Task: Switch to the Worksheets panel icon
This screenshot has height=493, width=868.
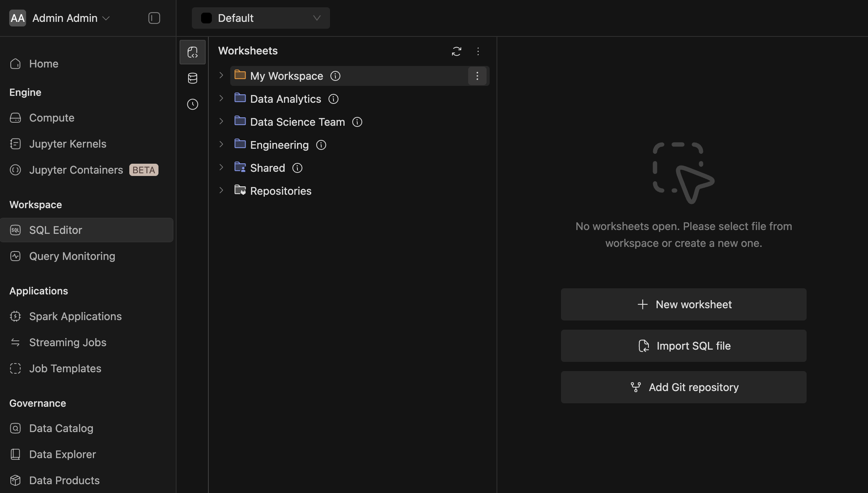Action: (x=193, y=52)
